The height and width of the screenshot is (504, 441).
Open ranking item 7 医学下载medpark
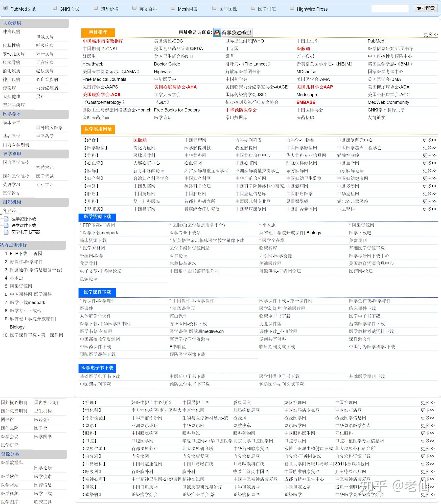[27, 303]
